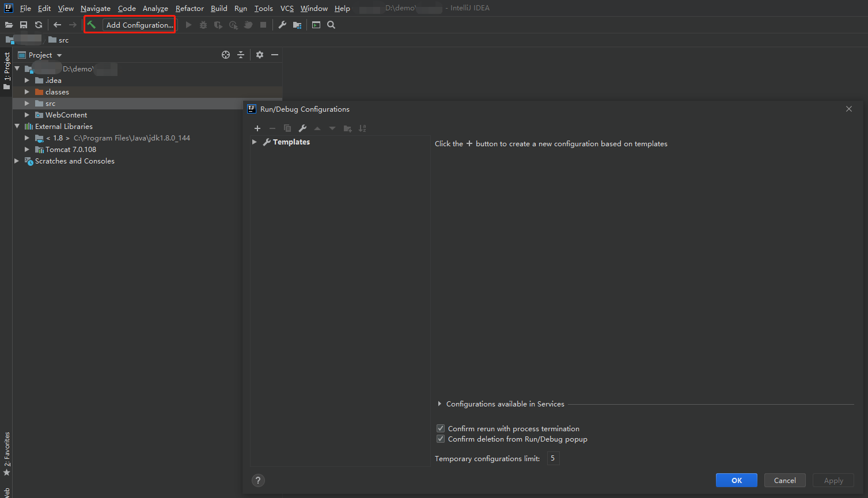Click the Copy Configuration icon
868x498 pixels.
point(287,128)
